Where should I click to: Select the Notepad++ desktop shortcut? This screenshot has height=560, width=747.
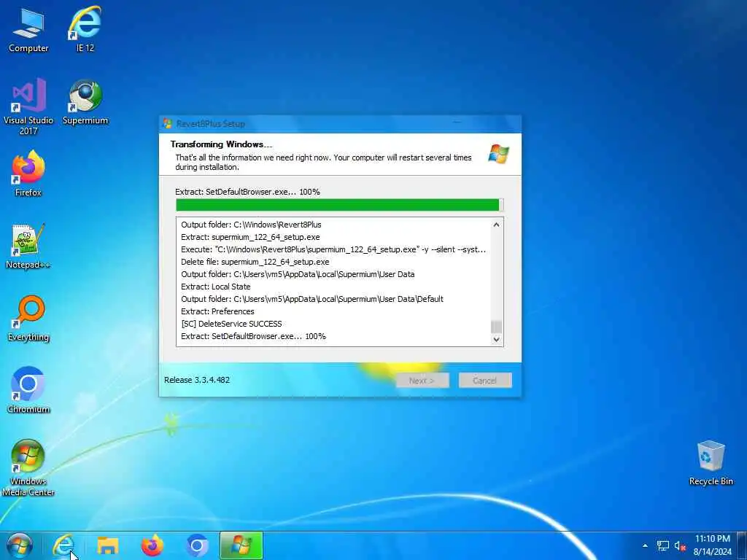pos(28,246)
